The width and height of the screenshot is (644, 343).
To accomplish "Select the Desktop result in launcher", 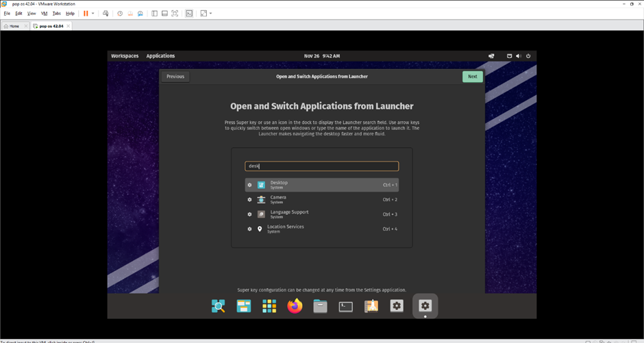I will pos(321,185).
